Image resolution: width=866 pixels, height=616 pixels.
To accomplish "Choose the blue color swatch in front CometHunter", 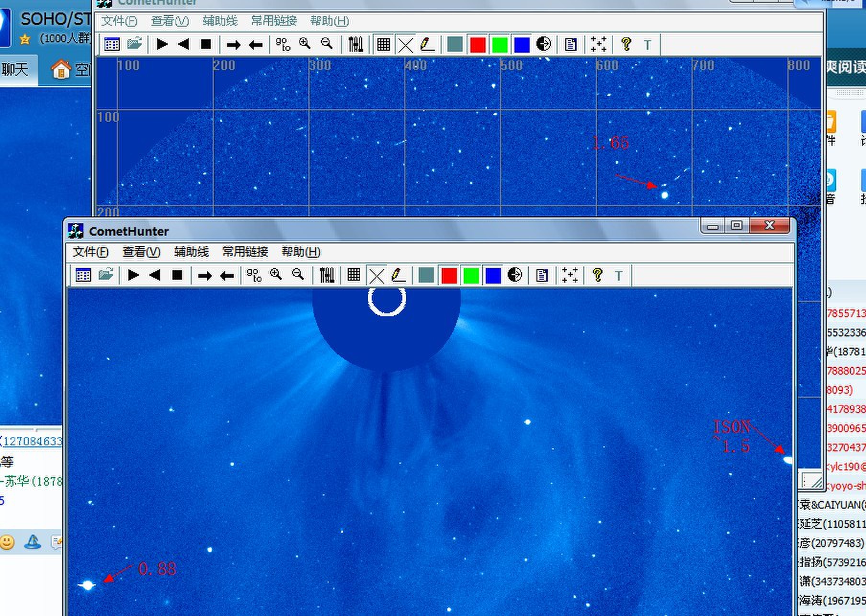I will pyautogui.click(x=493, y=275).
